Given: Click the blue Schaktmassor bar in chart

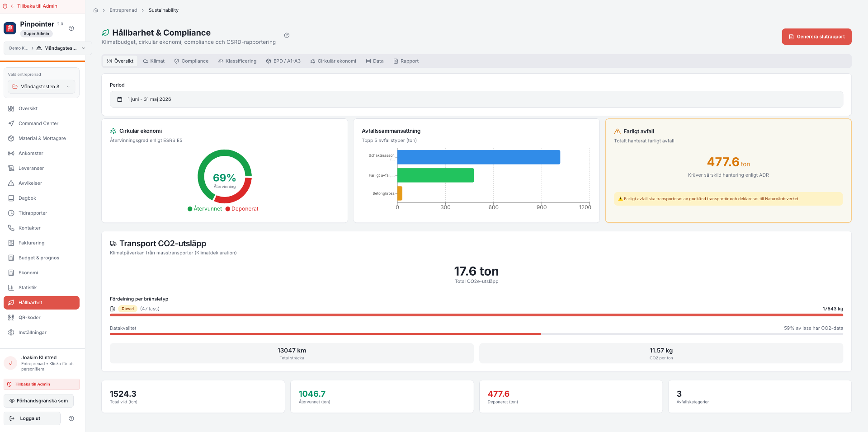Looking at the screenshot, I should (479, 157).
